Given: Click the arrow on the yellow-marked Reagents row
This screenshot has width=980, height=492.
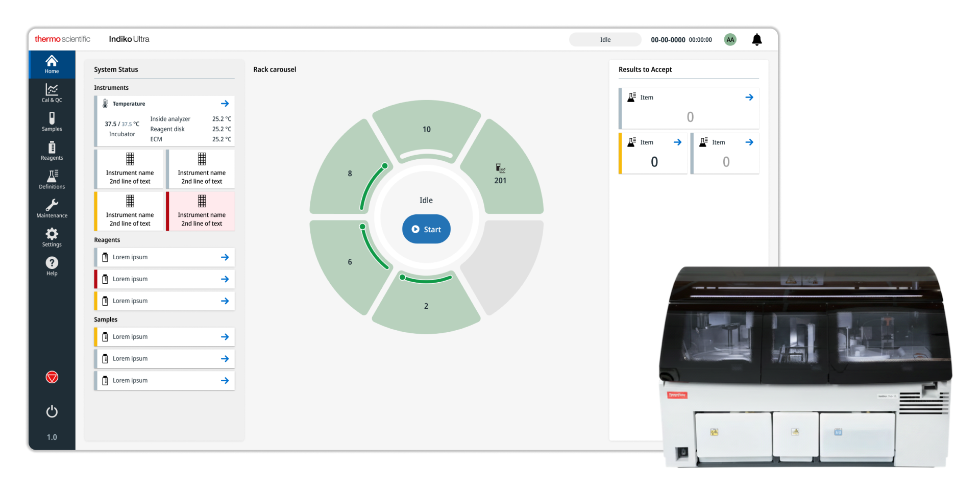Looking at the screenshot, I should point(225,301).
